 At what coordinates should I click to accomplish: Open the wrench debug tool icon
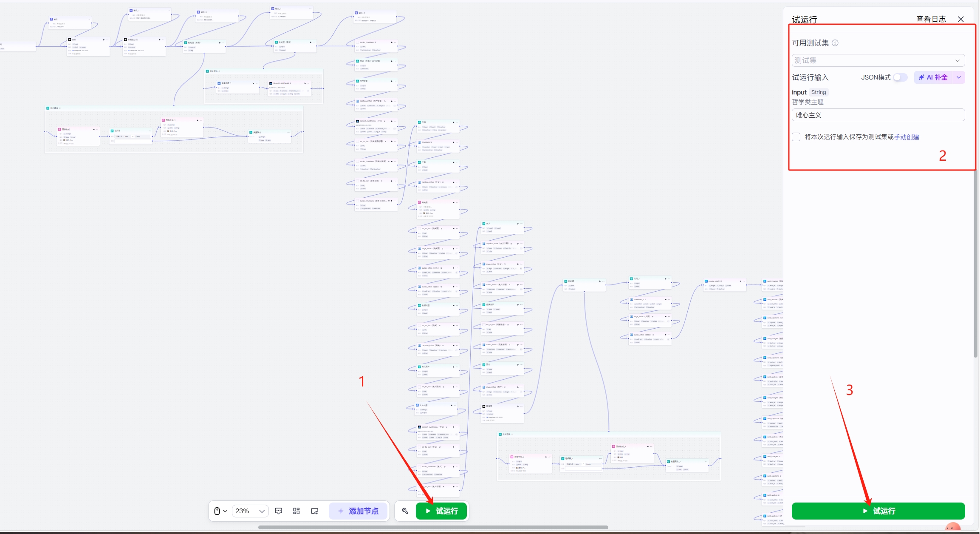tap(405, 511)
